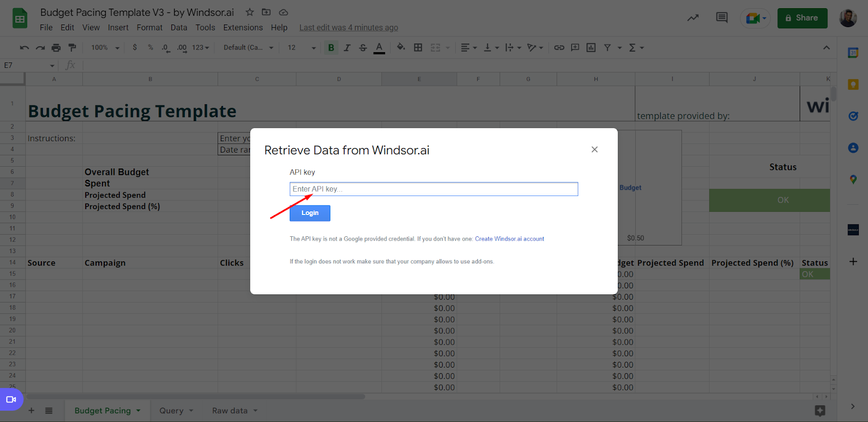Open the comment history
Screen dimensions: 868x422
(722, 18)
